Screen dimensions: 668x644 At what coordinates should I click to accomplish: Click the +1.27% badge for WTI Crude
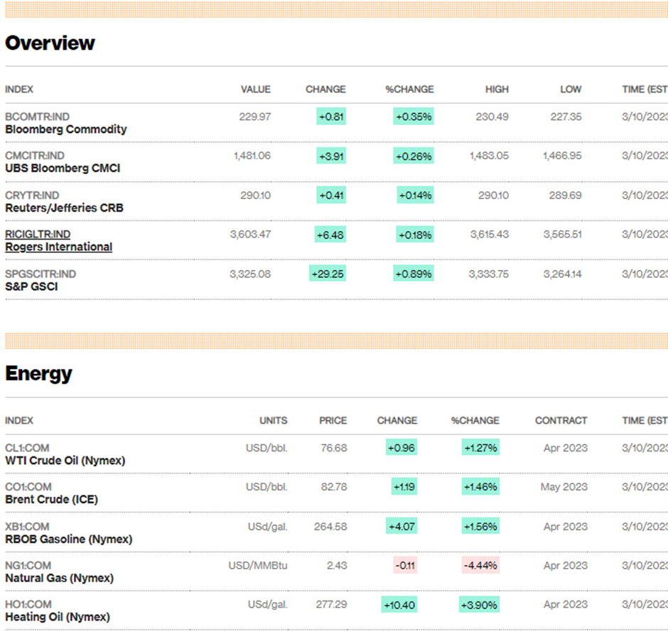tap(480, 448)
